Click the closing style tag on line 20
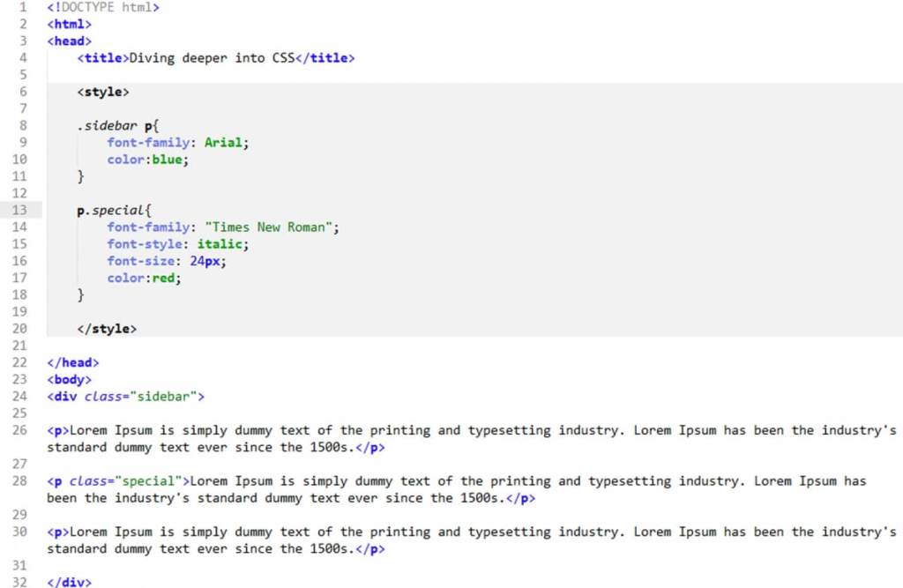The height and width of the screenshot is (588, 903). click(106, 329)
